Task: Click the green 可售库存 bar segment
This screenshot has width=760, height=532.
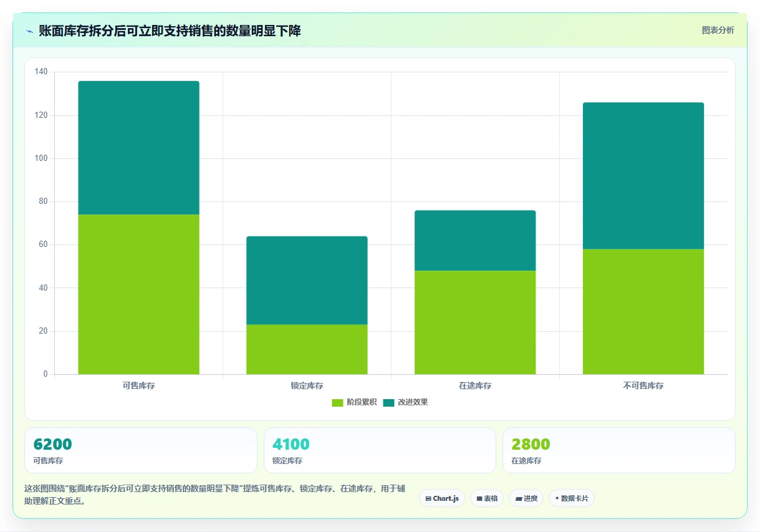Action: tap(138, 294)
